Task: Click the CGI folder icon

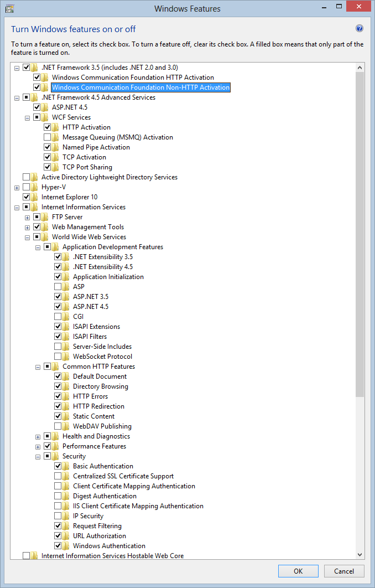Action: 66,317
